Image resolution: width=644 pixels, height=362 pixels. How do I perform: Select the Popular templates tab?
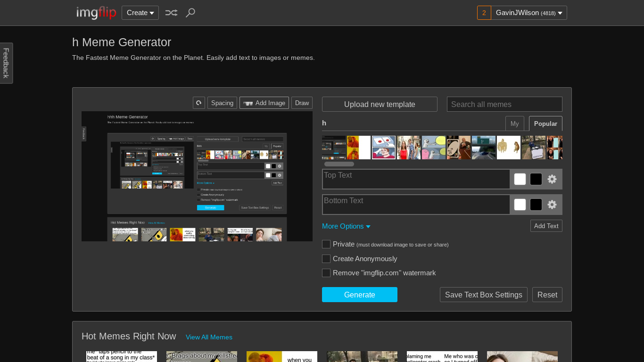[545, 123]
